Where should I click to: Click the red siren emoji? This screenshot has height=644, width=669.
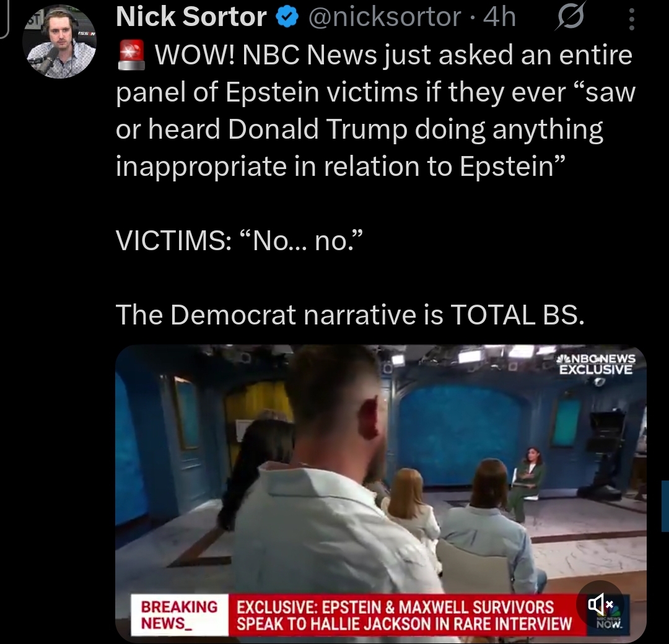point(131,54)
